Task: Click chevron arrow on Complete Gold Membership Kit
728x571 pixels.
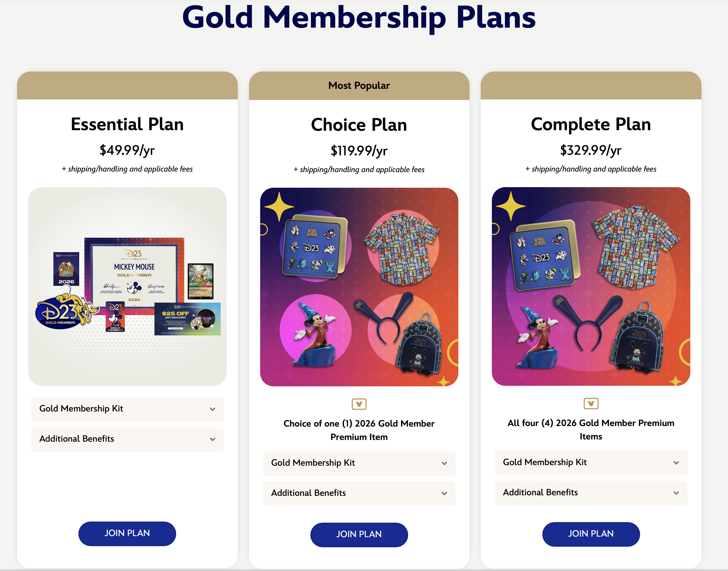Action: [x=676, y=463]
